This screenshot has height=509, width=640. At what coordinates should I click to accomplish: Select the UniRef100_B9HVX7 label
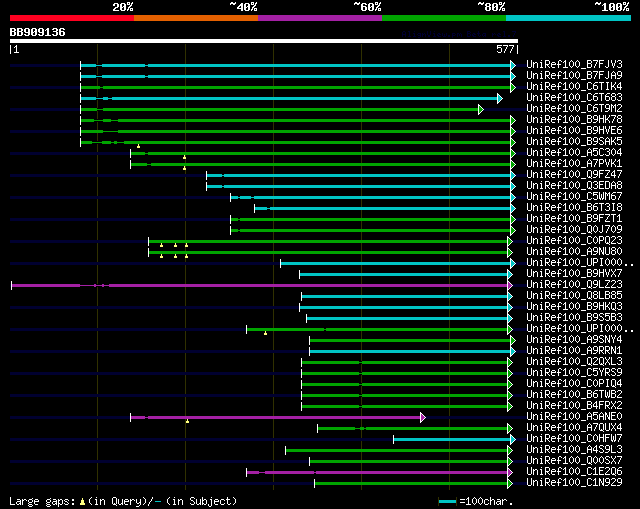point(574,274)
